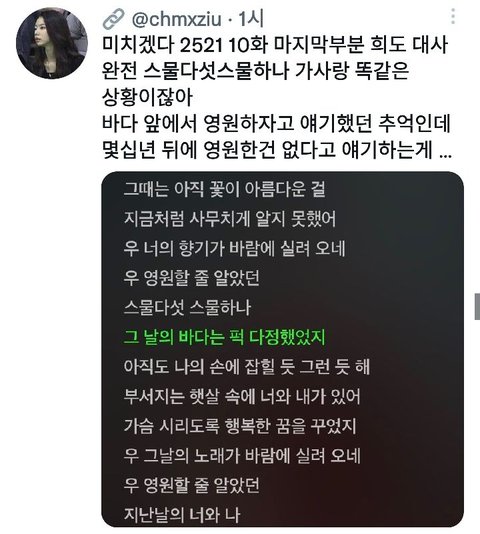Select the highlighted green lyric line

(x=224, y=337)
